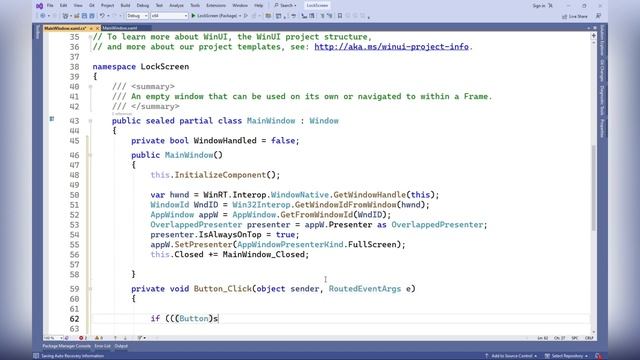Open the zoom level dropdown
The height and width of the screenshot is (360, 640).
pyautogui.click(x=53, y=338)
